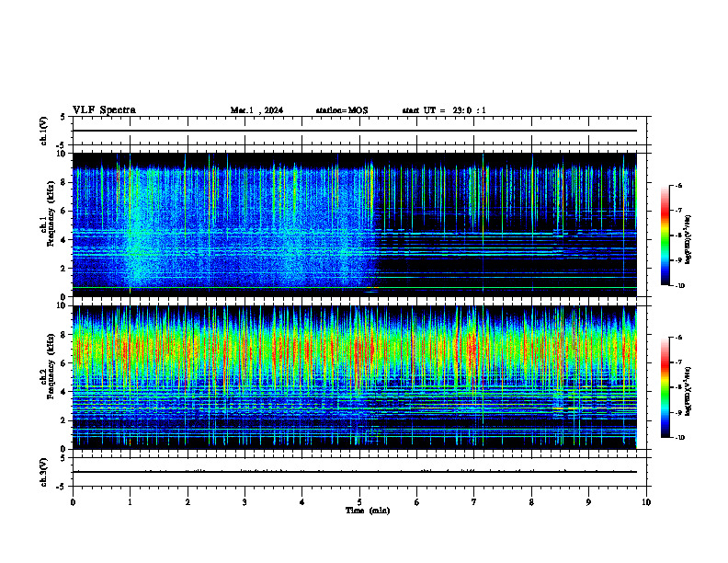Click the time axis tick label "10"
The image size is (728, 563).
click(646, 502)
